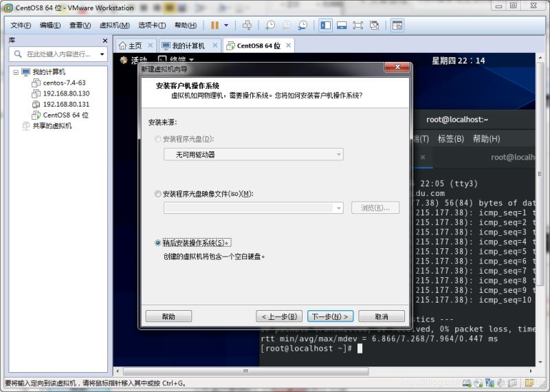This screenshot has height=392, width=550.
Task: Close the 主页 tab with its X
Action: point(150,45)
